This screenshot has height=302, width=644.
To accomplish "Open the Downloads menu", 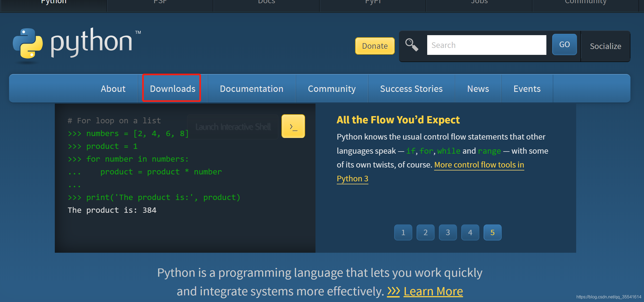I will pyautogui.click(x=173, y=89).
